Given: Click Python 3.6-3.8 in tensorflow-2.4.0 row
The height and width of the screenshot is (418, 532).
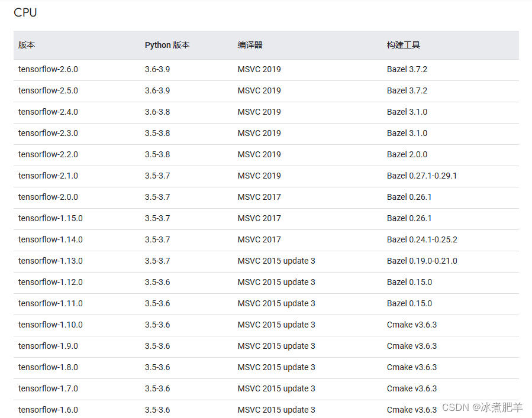Looking at the screenshot, I should (x=157, y=112).
